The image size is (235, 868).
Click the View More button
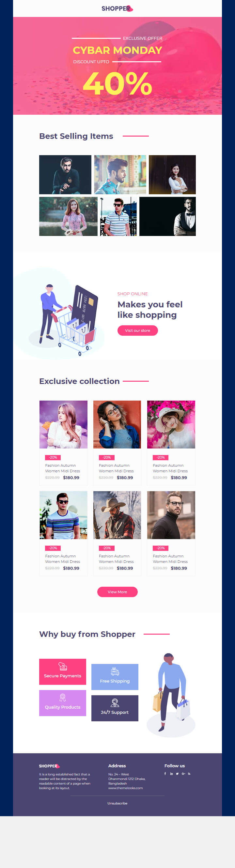(x=117, y=592)
